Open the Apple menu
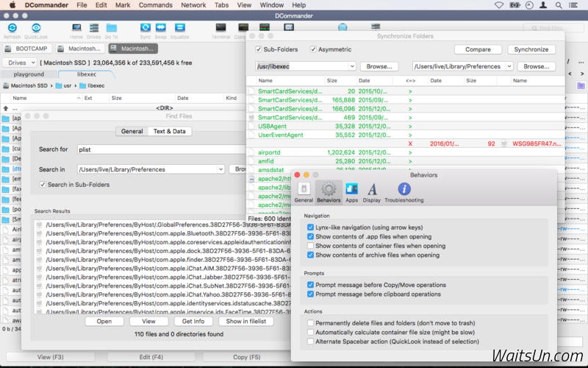Screen dimensions: 588x368 tap(12, 5)
